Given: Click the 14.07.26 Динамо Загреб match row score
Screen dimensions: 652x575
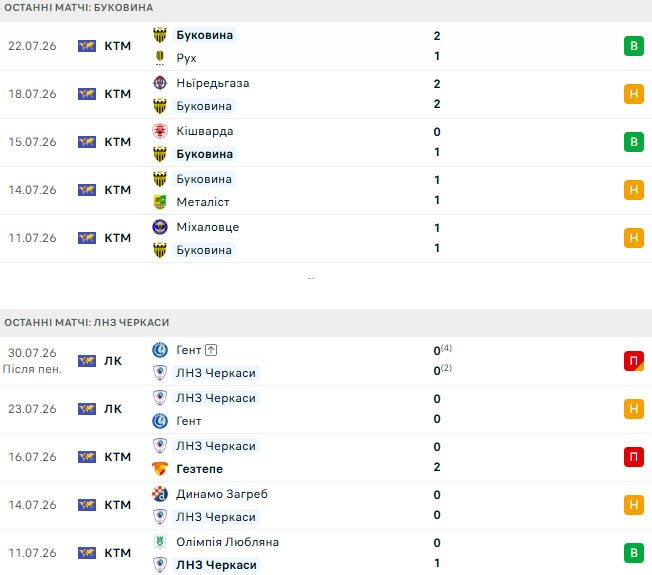Looking at the screenshot, I should coord(437,505).
